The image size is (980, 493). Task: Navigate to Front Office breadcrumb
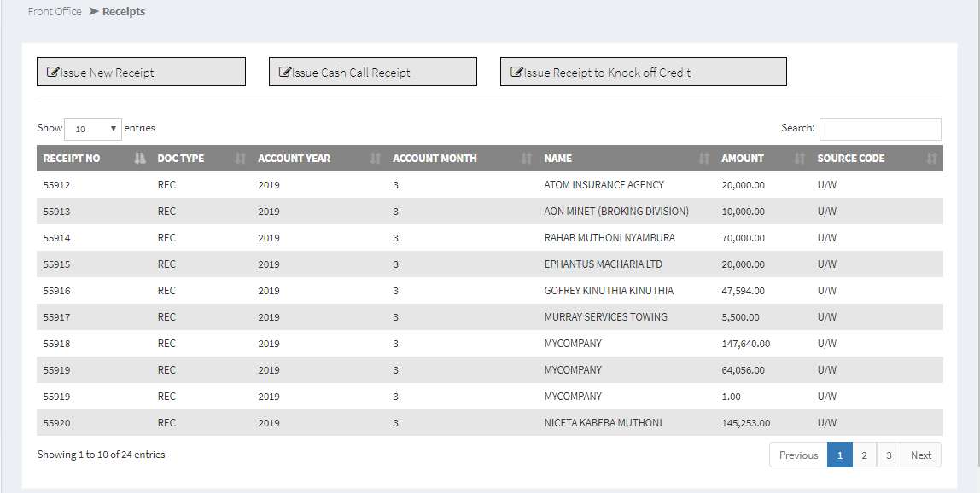[x=55, y=12]
